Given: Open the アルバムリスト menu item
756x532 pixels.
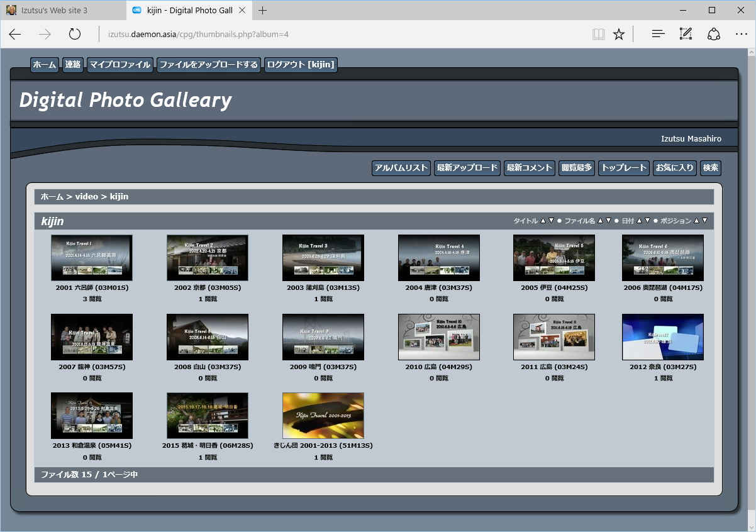Looking at the screenshot, I should 401,168.
